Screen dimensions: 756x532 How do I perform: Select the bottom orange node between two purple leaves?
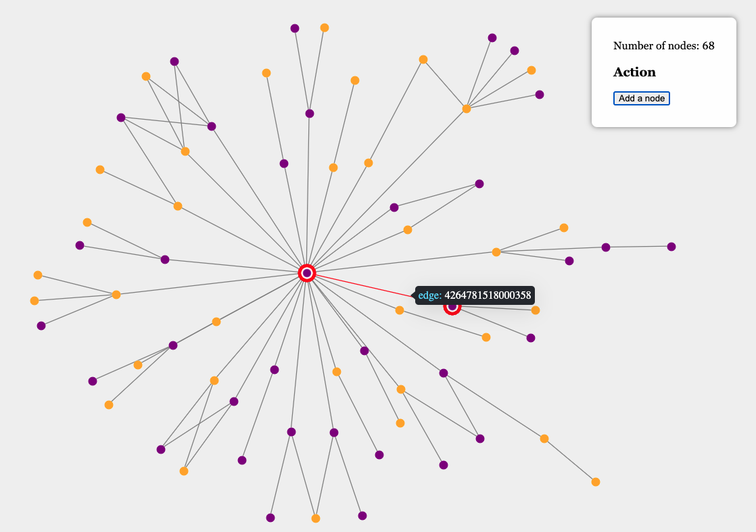point(316,518)
